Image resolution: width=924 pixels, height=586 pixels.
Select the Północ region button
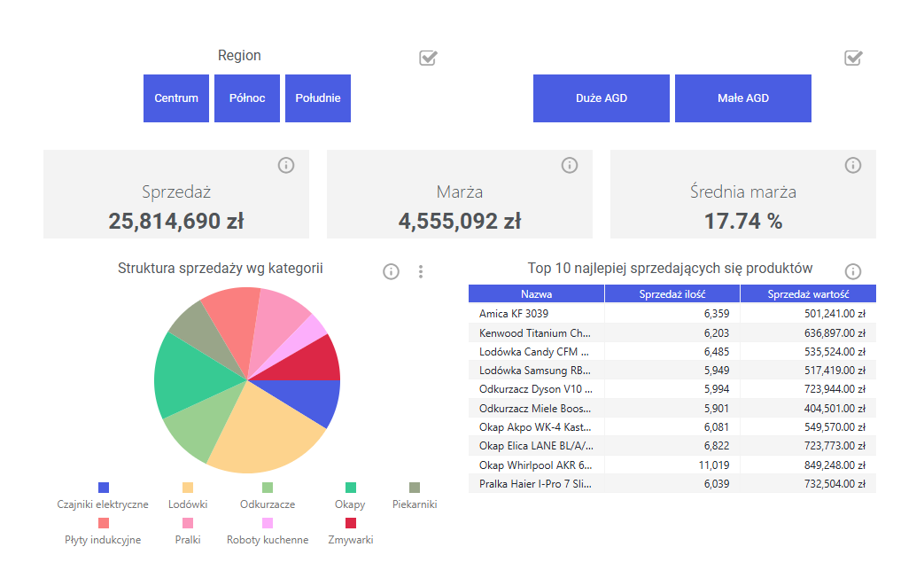click(247, 98)
